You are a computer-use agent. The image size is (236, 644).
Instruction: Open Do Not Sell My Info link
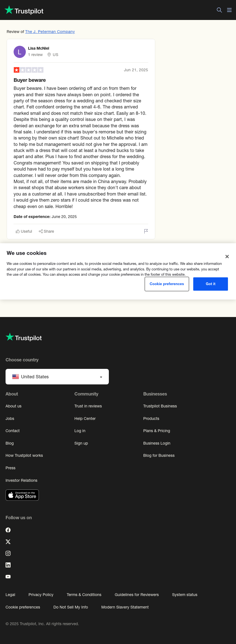click(x=71, y=607)
